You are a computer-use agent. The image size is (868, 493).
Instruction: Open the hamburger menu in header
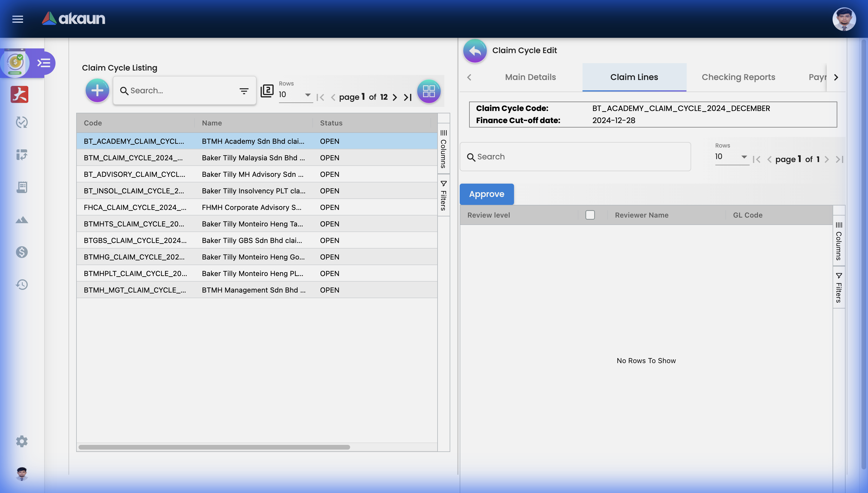coord(18,19)
